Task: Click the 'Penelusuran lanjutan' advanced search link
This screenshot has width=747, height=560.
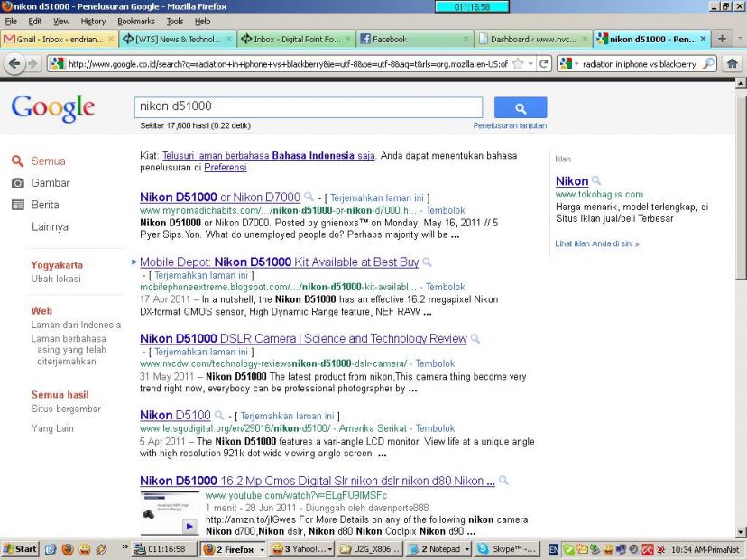Action: pyautogui.click(x=510, y=125)
